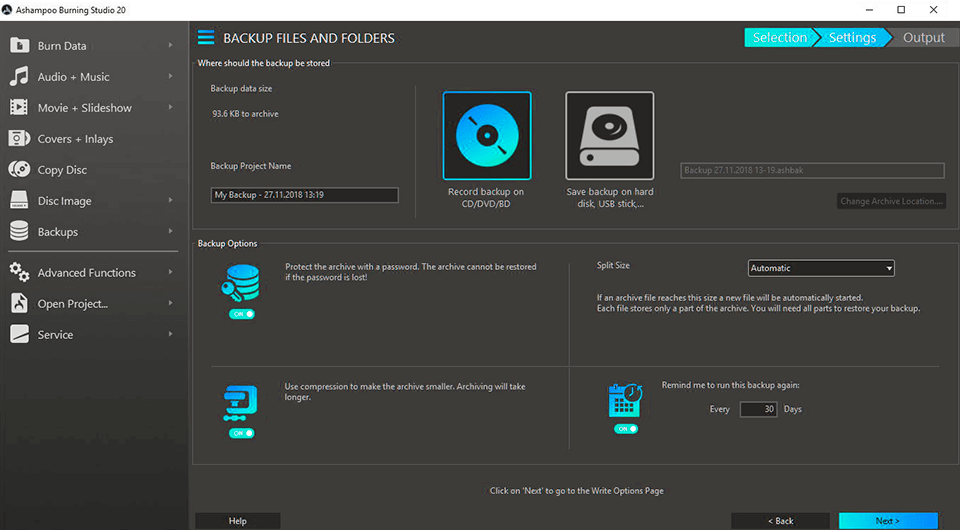Viewport: 960px width, 530px height.
Task: Click the Advanced Functions gears icon
Action: (19, 272)
